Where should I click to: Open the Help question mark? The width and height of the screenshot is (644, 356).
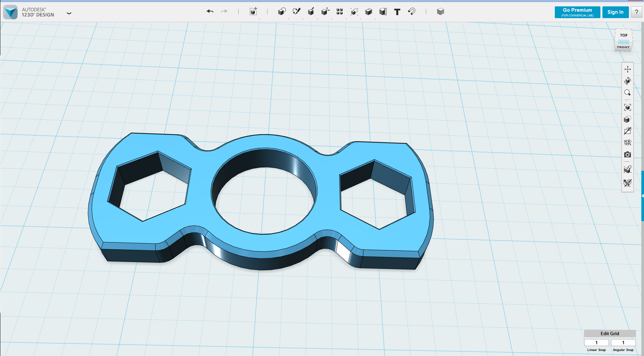pyautogui.click(x=636, y=12)
